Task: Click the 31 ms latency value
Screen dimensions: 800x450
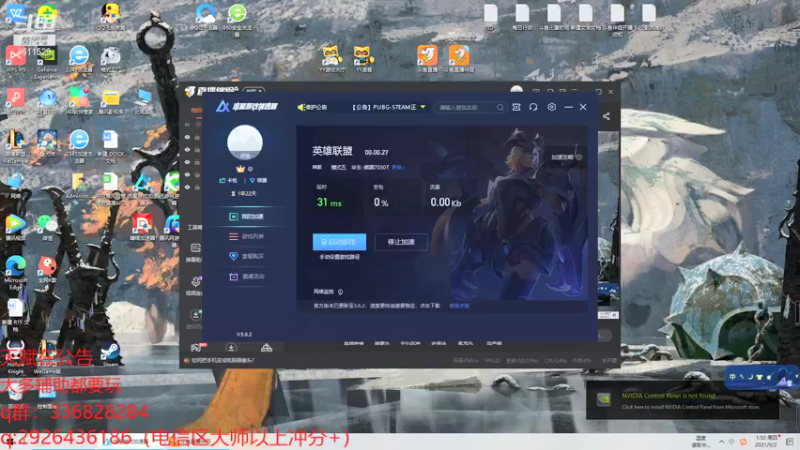Action: pos(329,203)
